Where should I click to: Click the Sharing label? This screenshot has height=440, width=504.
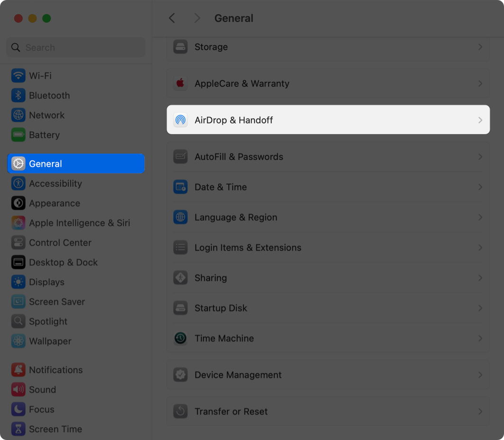211,278
